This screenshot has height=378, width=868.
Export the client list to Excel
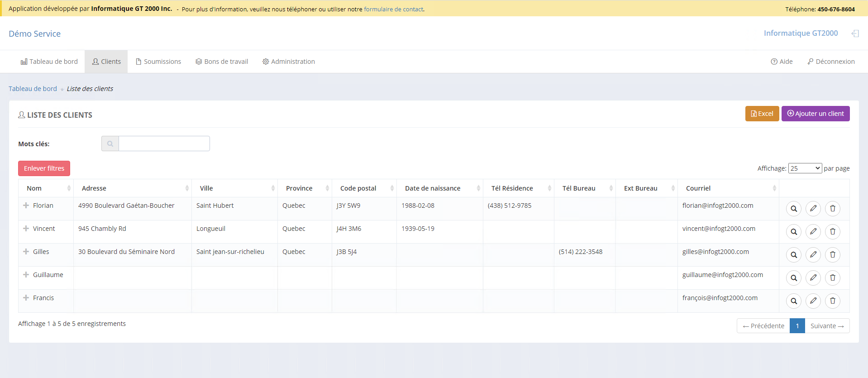(762, 114)
